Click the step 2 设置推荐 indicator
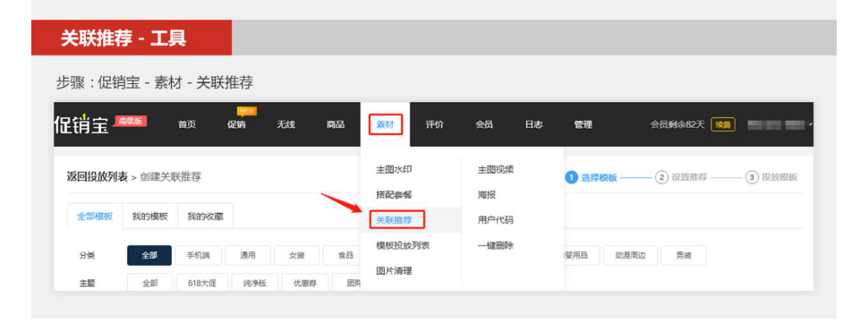 point(682,178)
